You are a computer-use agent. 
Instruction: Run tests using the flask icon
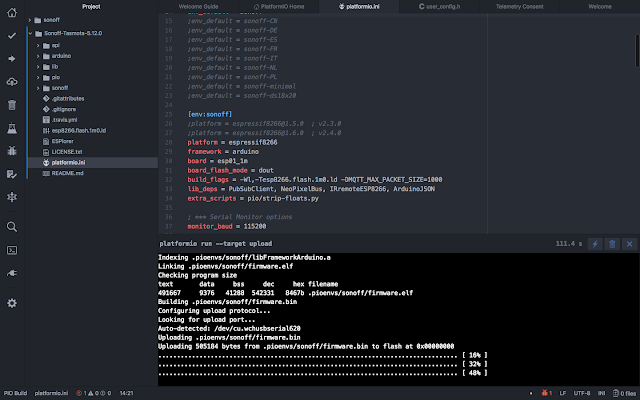[12, 128]
